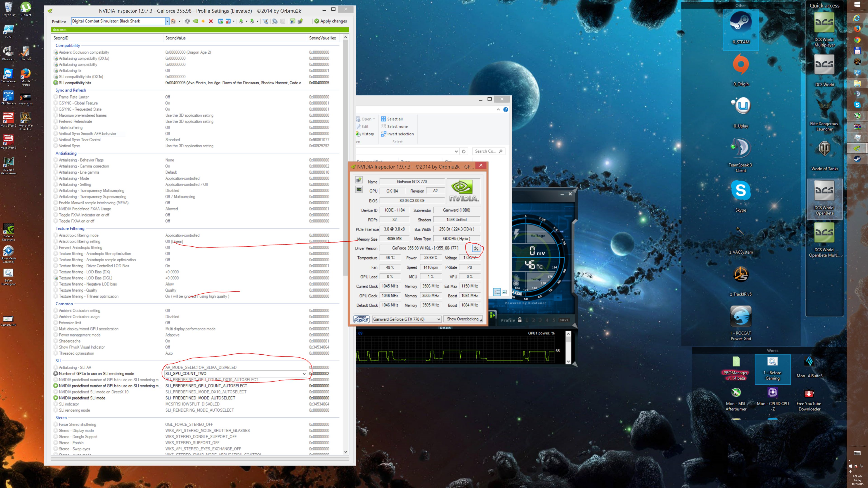Image resolution: width=868 pixels, height=488 pixels.
Task: Open sensor monitoring icon in the GPU info window
Action: [359, 190]
